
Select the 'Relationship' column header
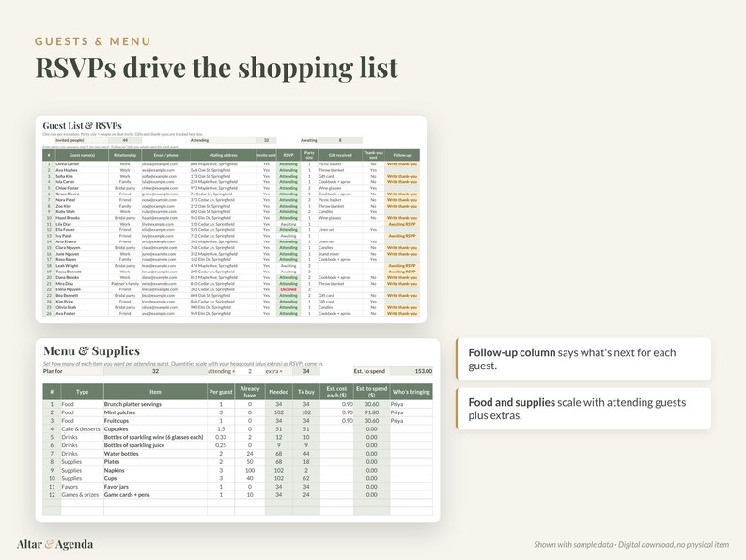coord(125,155)
